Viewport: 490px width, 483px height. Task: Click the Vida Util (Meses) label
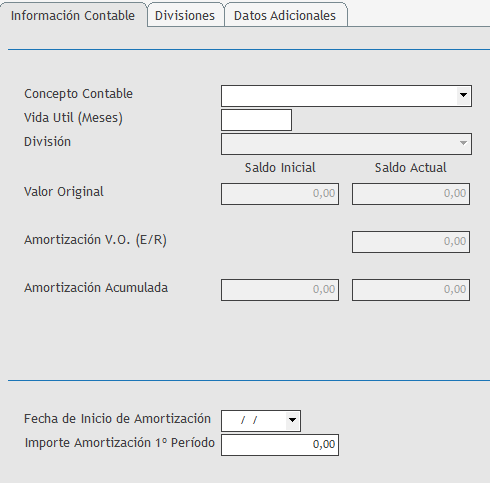(x=73, y=118)
